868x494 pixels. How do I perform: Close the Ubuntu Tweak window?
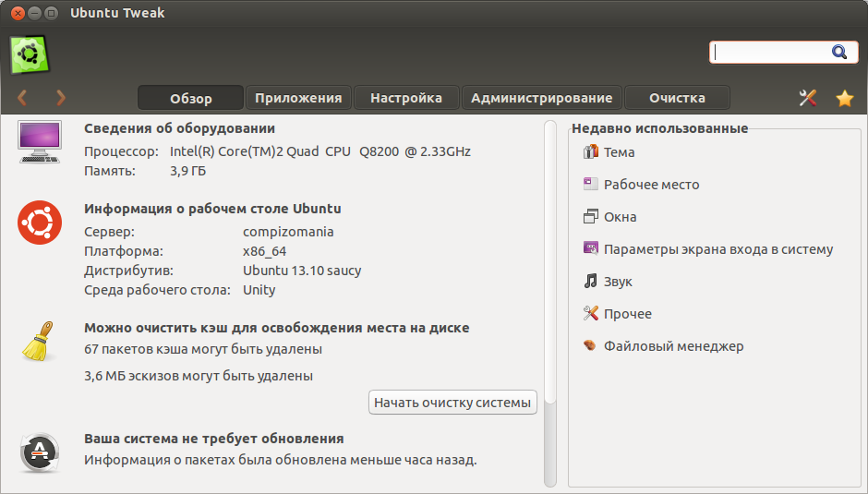pyautogui.click(x=18, y=13)
